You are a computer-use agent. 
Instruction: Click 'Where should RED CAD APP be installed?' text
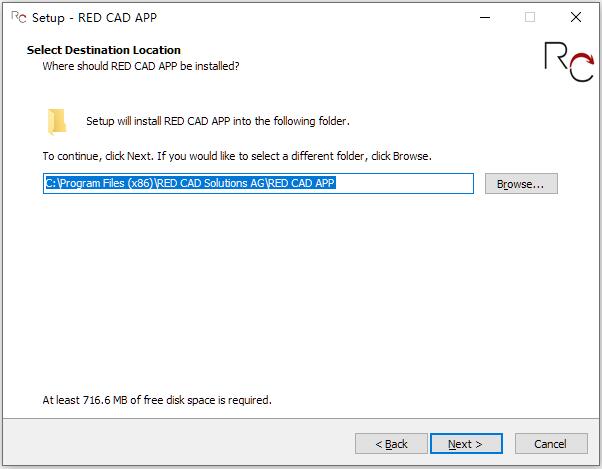141,66
